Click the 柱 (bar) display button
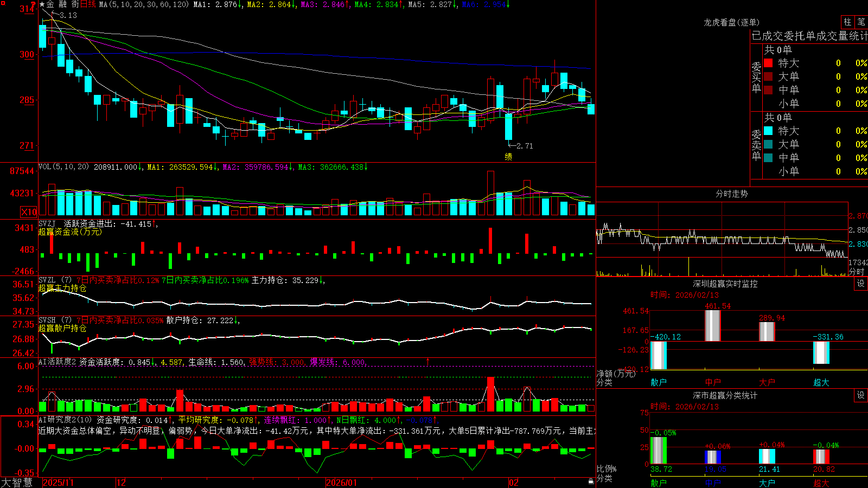The image size is (868, 488). (847, 22)
